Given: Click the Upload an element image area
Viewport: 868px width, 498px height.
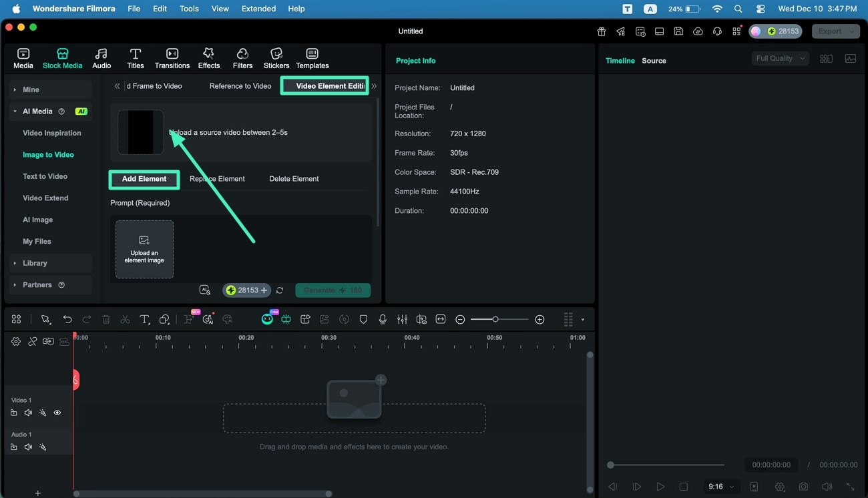Looking at the screenshot, I should [x=144, y=249].
